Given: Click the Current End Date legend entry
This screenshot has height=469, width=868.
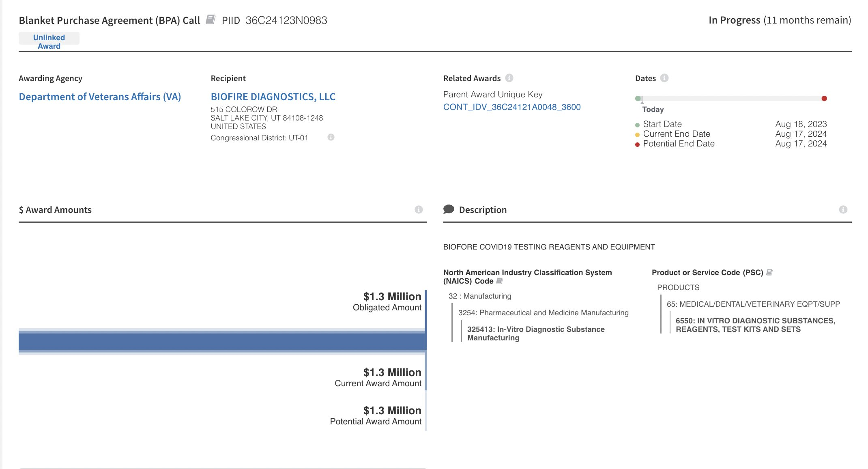Looking at the screenshot, I should tap(672, 134).
